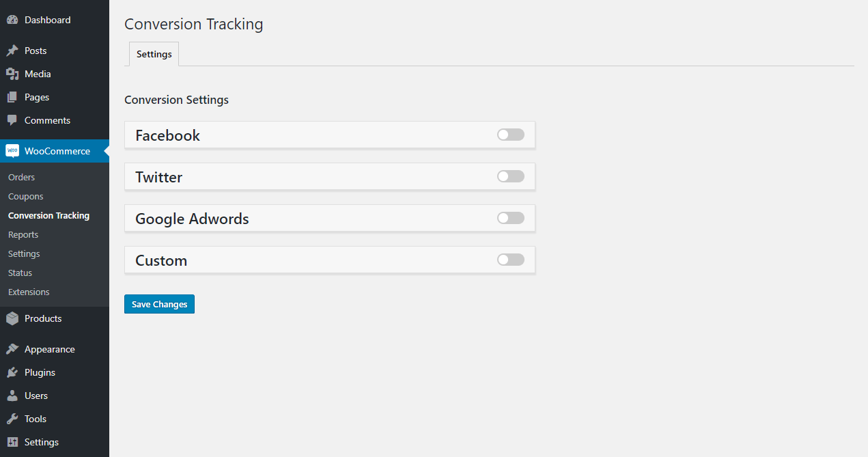Click the Products box icon
Screen dimensions: 868x457
(x=12, y=318)
